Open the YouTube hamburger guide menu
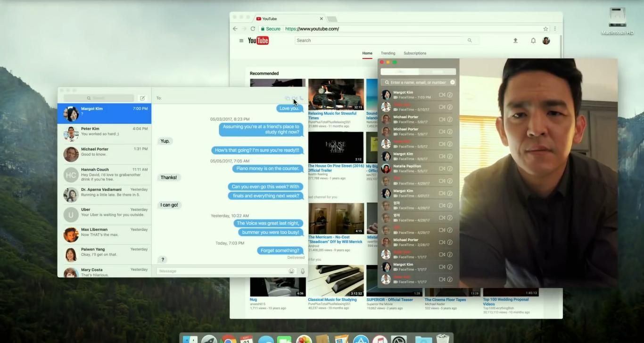This screenshot has width=644, height=343. coord(241,41)
